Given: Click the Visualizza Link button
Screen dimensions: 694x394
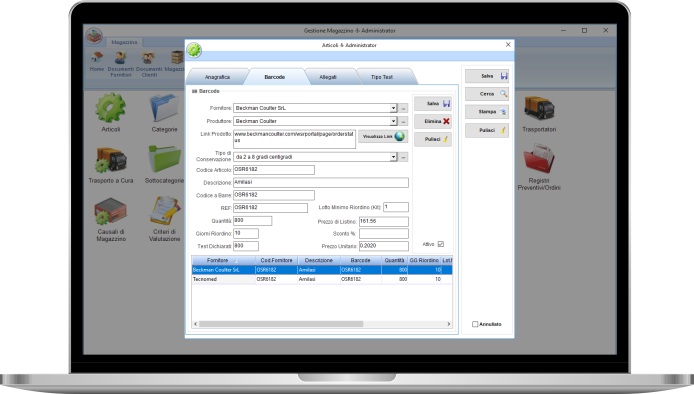Looking at the screenshot, I should [383, 136].
